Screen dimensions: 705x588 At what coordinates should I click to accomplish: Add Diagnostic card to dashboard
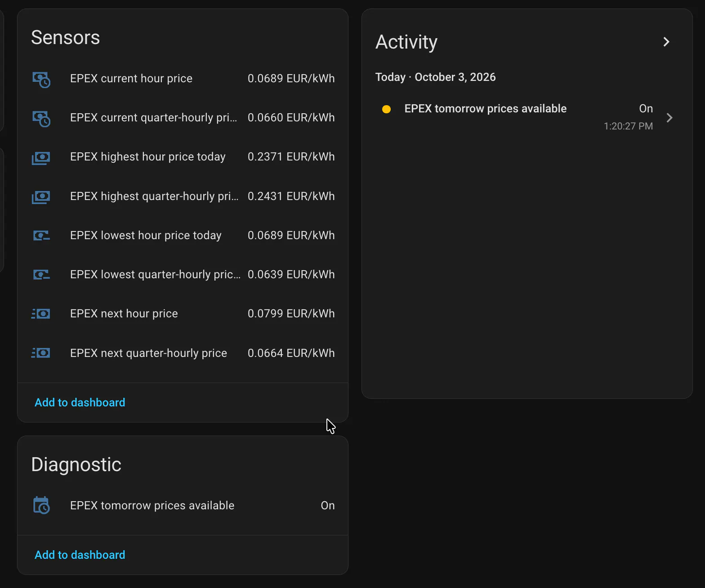coord(80,555)
